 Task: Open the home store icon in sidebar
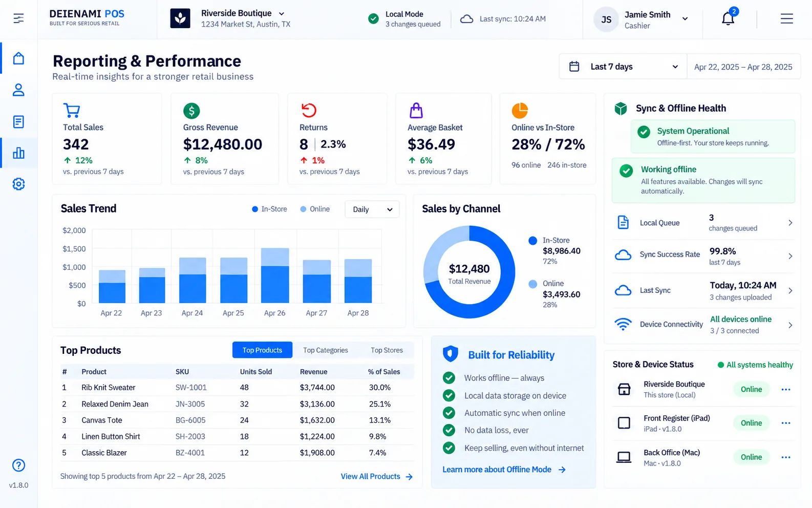click(18, 58)
